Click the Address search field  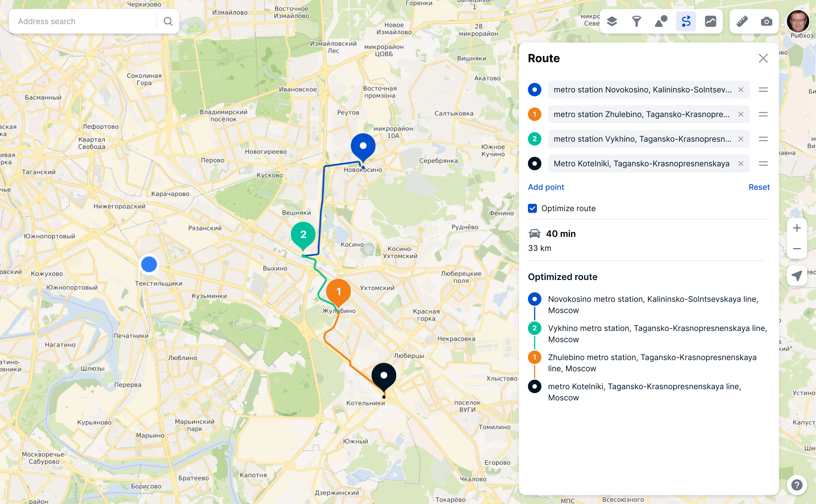[84, 21]
